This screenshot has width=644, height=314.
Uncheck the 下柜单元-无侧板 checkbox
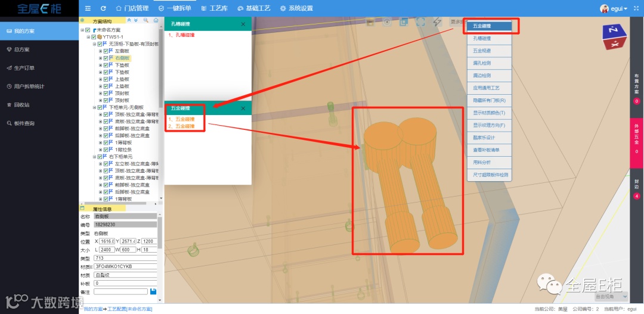pos(100,107)
